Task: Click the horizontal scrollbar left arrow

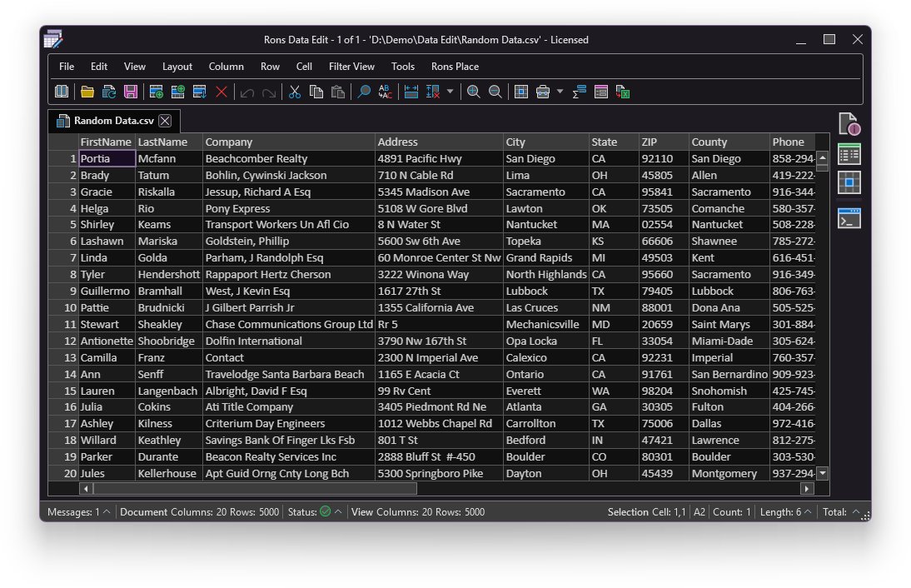Action: point(86,489)
